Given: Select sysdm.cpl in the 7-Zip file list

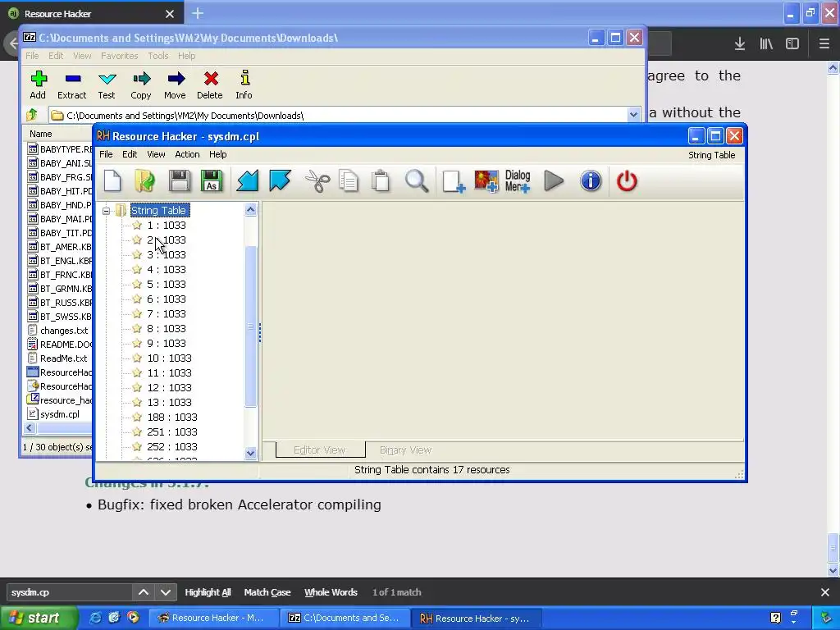Looking at the screenshot, I should [x=59, y=414].
